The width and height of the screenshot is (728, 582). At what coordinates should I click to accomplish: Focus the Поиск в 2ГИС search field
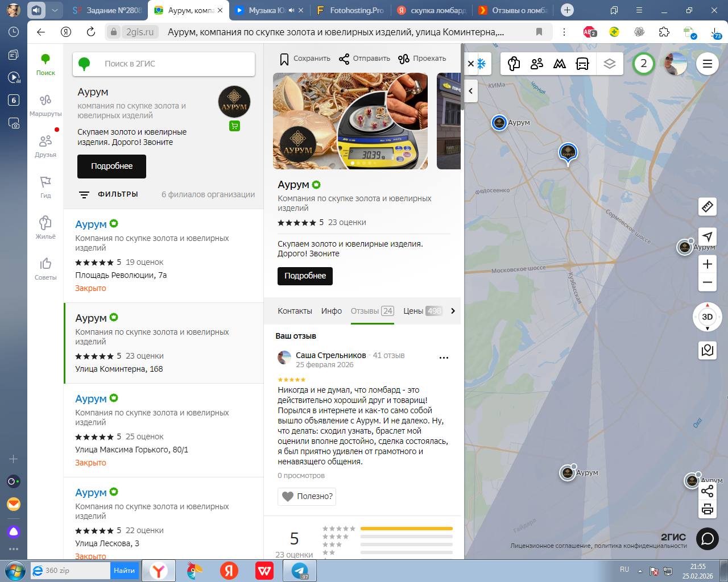point(164,64)
